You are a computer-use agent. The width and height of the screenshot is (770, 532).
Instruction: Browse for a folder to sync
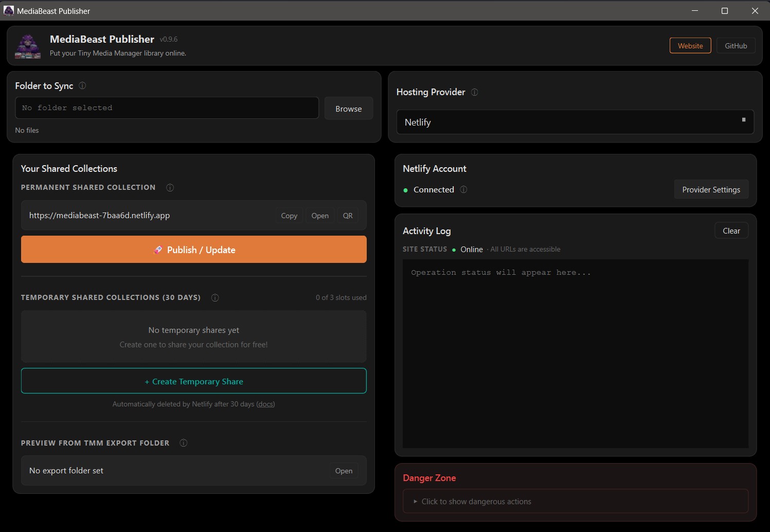[x=348, y=109]
